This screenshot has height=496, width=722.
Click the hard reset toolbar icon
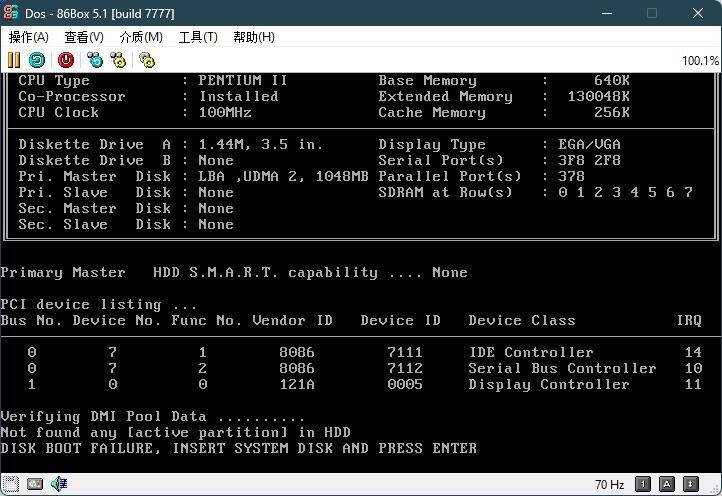(37, 60)
